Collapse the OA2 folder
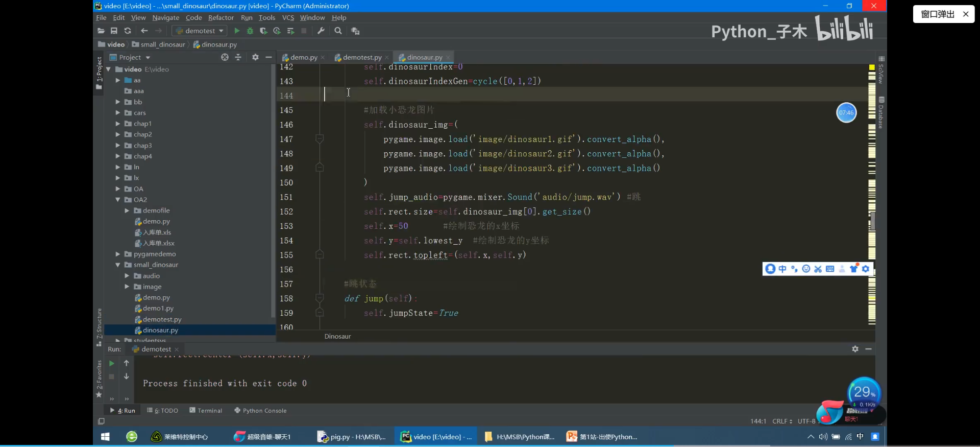This screenshot has height=447, width=980. pos(118,200)
